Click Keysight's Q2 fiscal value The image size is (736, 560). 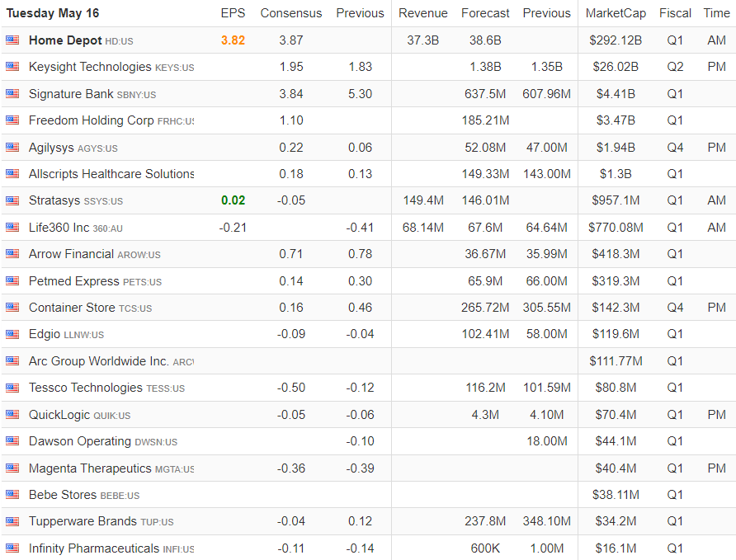click(x=675, y=67)
